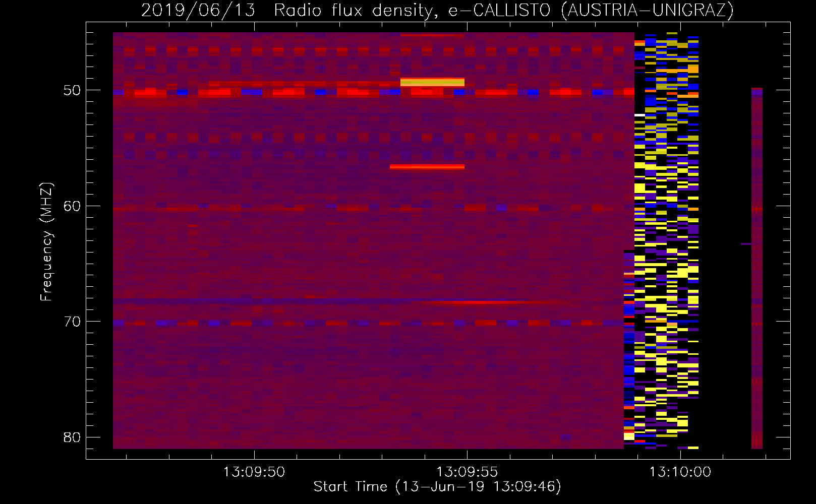816x504 pixels.
Task: Click the 'Start Time (13-Jun-19 13:09:46)' label
Action: 437,487
